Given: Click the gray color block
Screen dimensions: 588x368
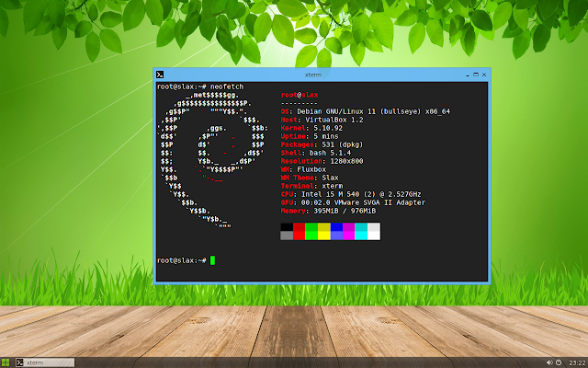Looking at the screenshot, I should 287,236.
